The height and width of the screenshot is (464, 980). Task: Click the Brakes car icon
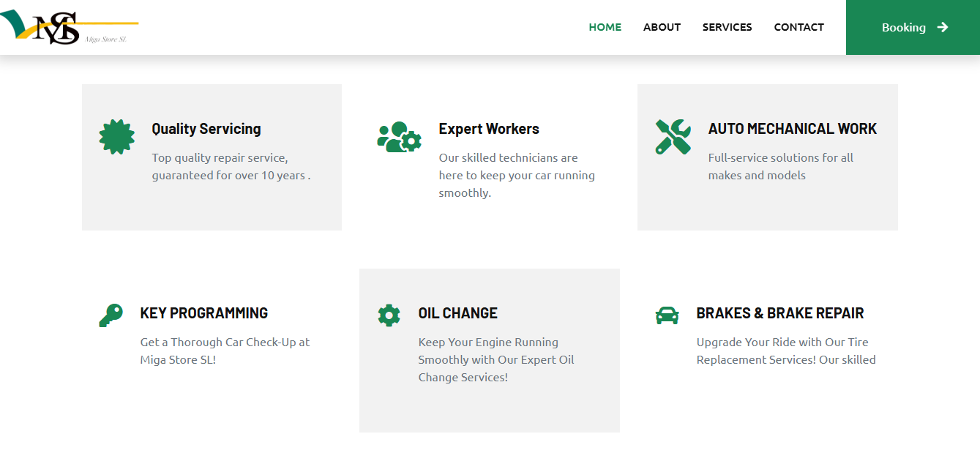click(x=667, y=315)
